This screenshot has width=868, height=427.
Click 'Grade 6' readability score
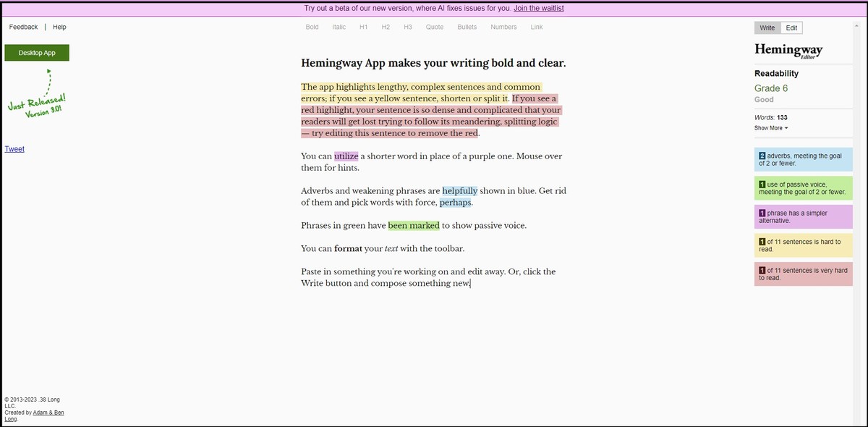pos(771,88)
